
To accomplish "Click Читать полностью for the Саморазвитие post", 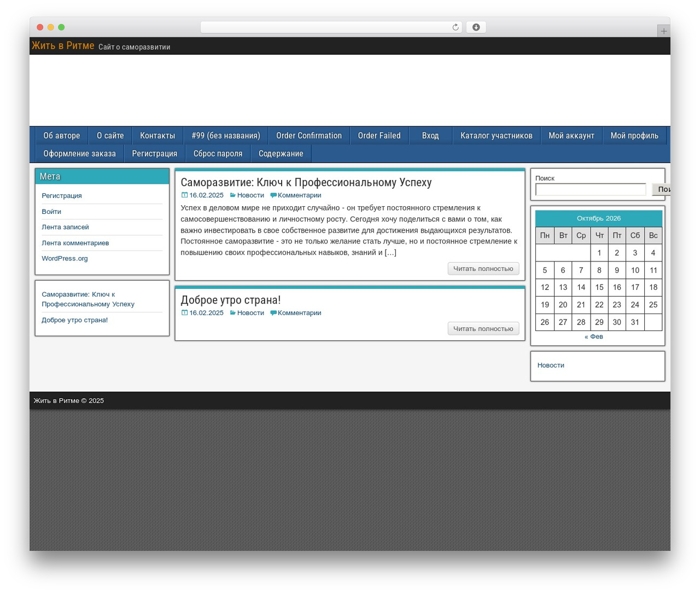I will pyautogui.click(x=483, y=269).
